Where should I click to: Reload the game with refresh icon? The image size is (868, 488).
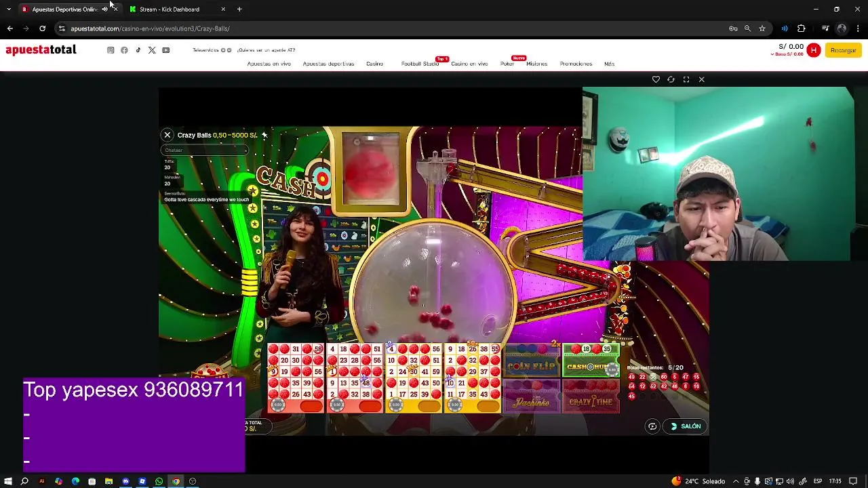(671, 79)
